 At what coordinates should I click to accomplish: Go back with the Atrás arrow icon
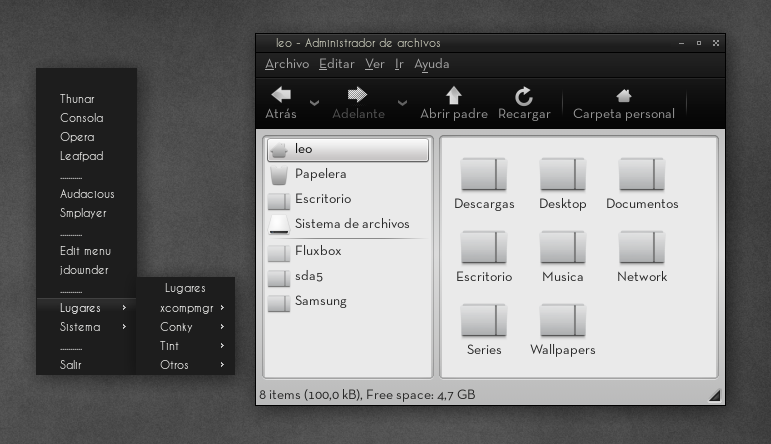point(281,94)
